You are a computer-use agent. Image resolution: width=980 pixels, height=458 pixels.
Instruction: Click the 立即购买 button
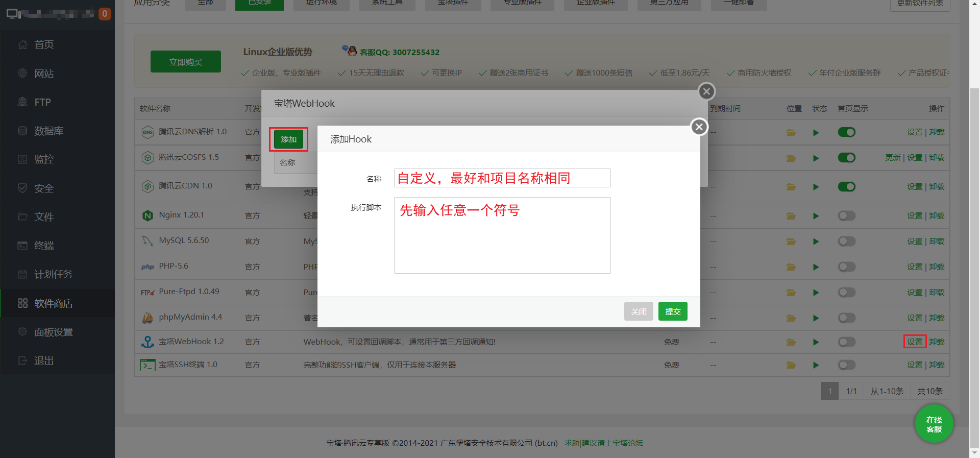coord(186,62)
